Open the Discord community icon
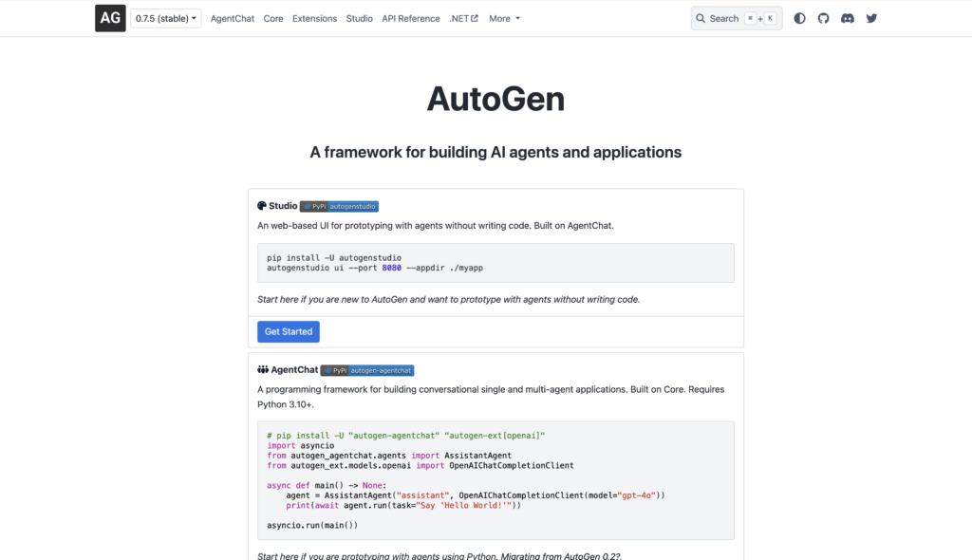Image resolution: width=972 pixels, height=560 pixels. [x=848, y=19]
